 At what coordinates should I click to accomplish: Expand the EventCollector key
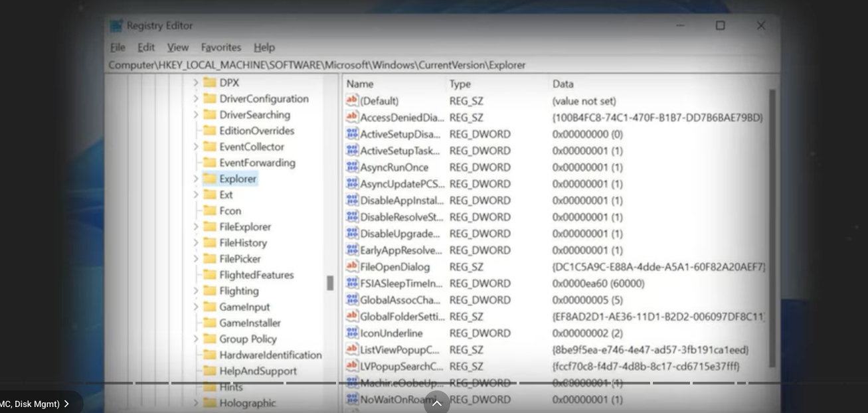tap(195, 147)
